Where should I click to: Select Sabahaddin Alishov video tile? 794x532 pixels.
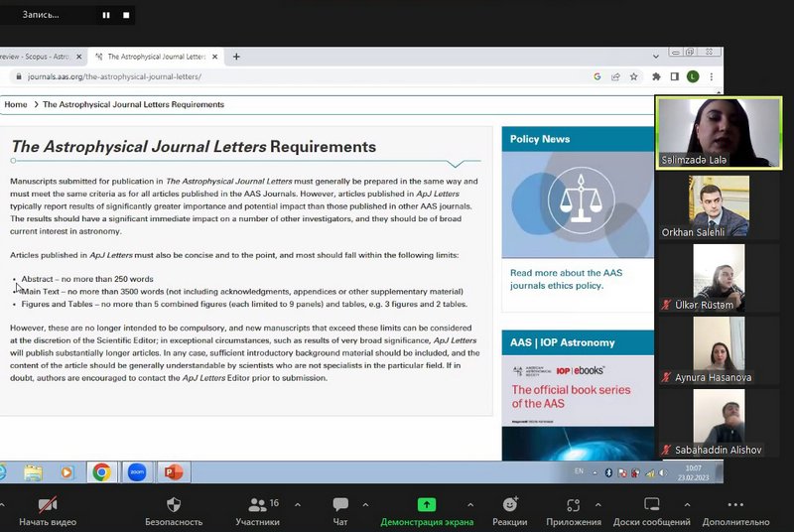[719, 423]
